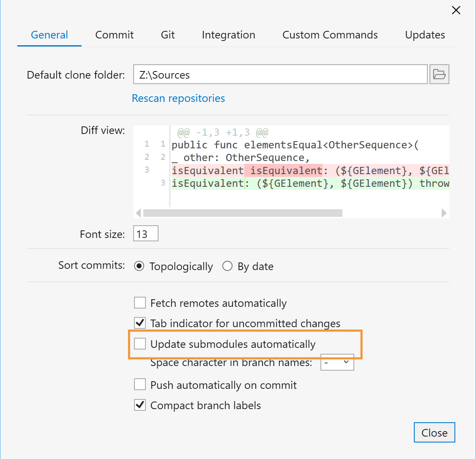Switch to the Updates tab
Viewport: 476px width, 459px height.
425,35
